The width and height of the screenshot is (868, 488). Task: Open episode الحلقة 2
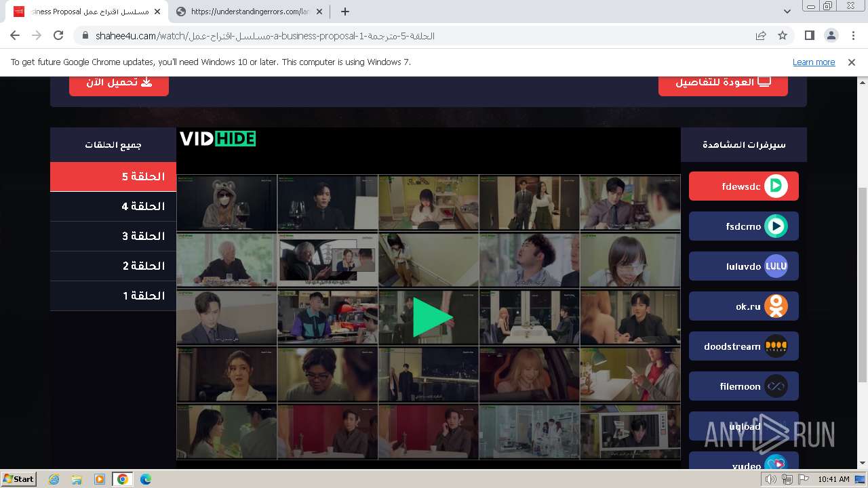pos(113,266)
